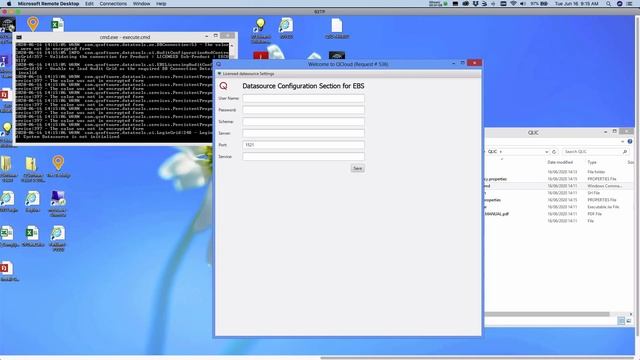Click the Port field showing 1521

[x=303, y=145]
